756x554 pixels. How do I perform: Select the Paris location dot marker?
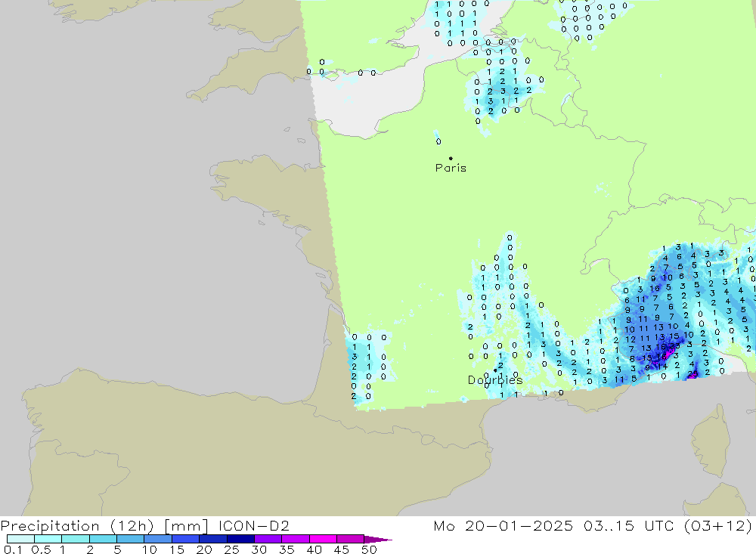(x=451, y=158)
